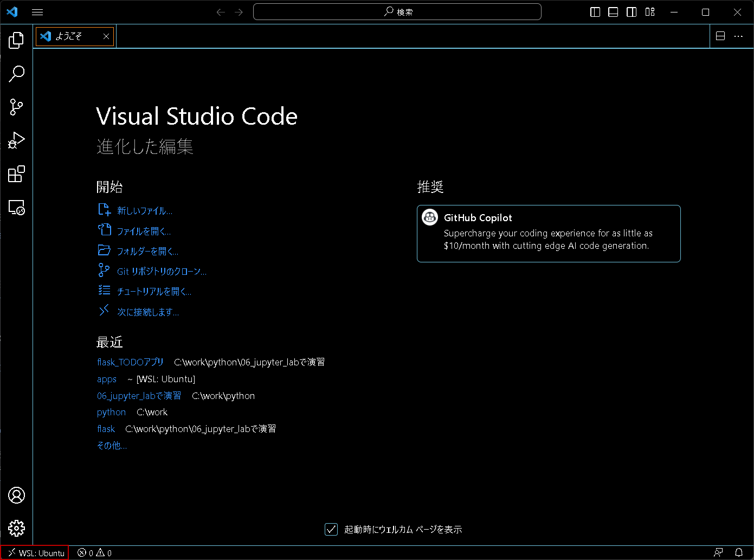
Task: Split the editor with the layout button
Action: pyautogui.click(x=720, y=36)
